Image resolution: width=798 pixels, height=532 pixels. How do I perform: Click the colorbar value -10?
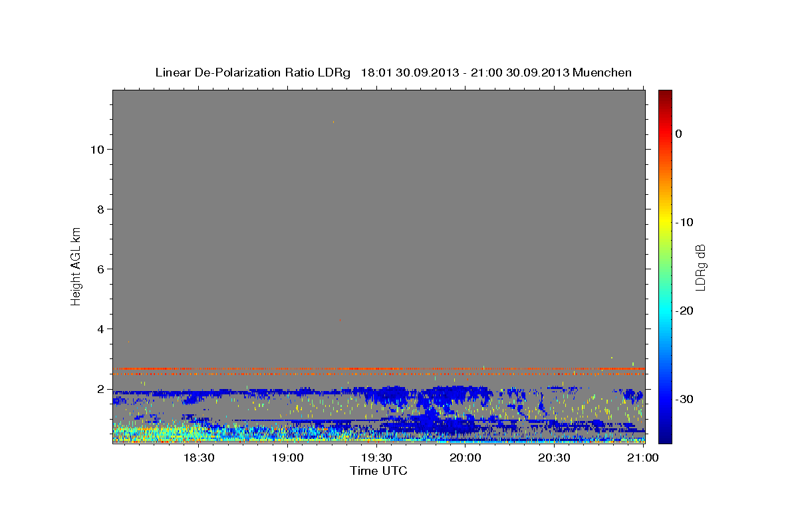tap(685, 222)
